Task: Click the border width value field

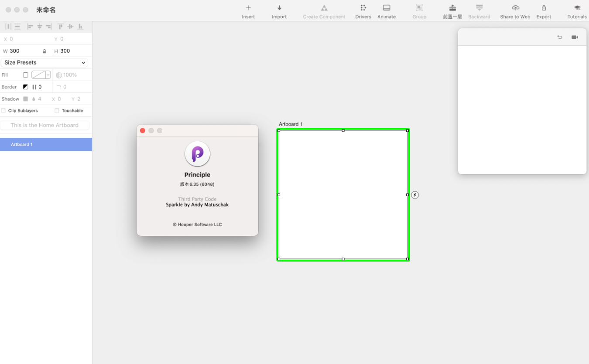Action: point(44,87)
